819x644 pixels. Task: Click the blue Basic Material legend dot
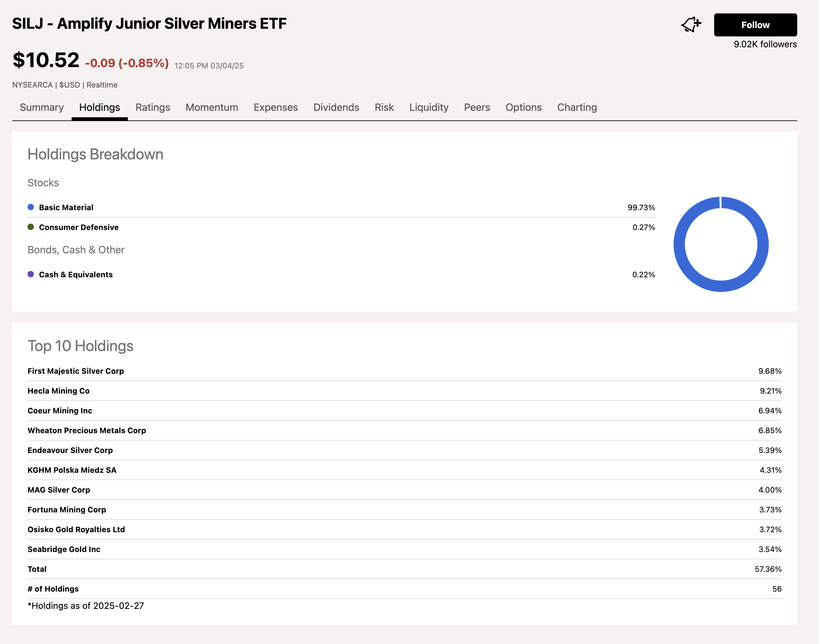click(31, 207)
